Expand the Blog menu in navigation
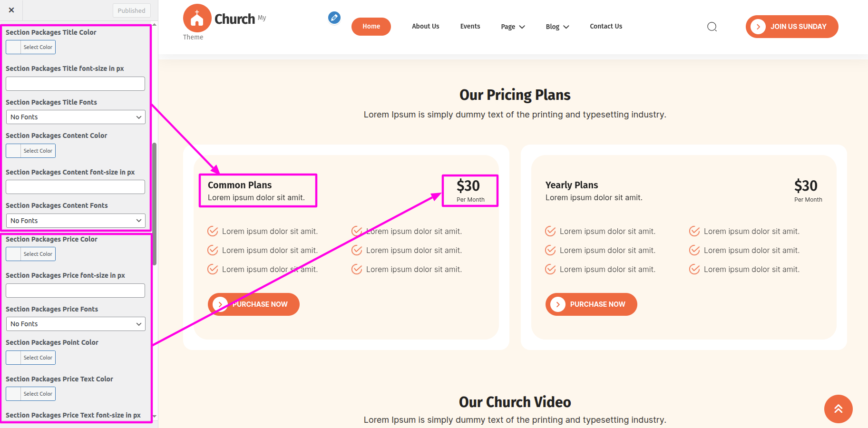This screenshot has height=428, width=868. pos(557,27)
